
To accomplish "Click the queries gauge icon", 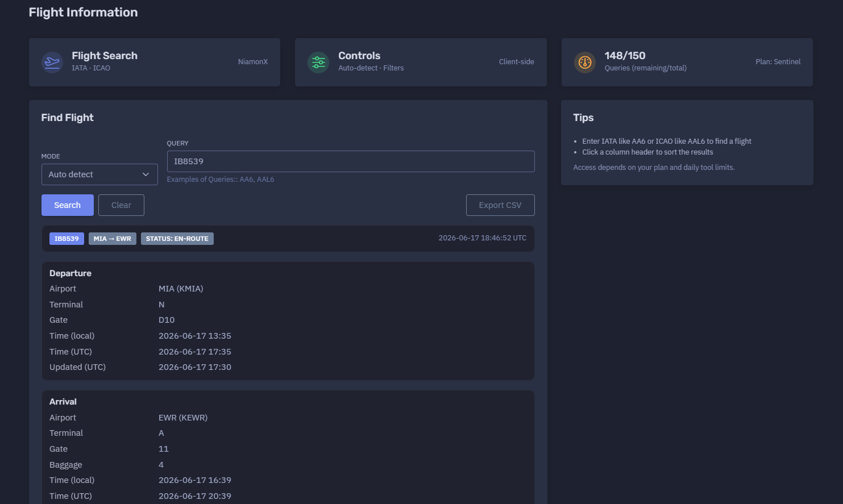I will pyautogui.click(x=585, y=62).
